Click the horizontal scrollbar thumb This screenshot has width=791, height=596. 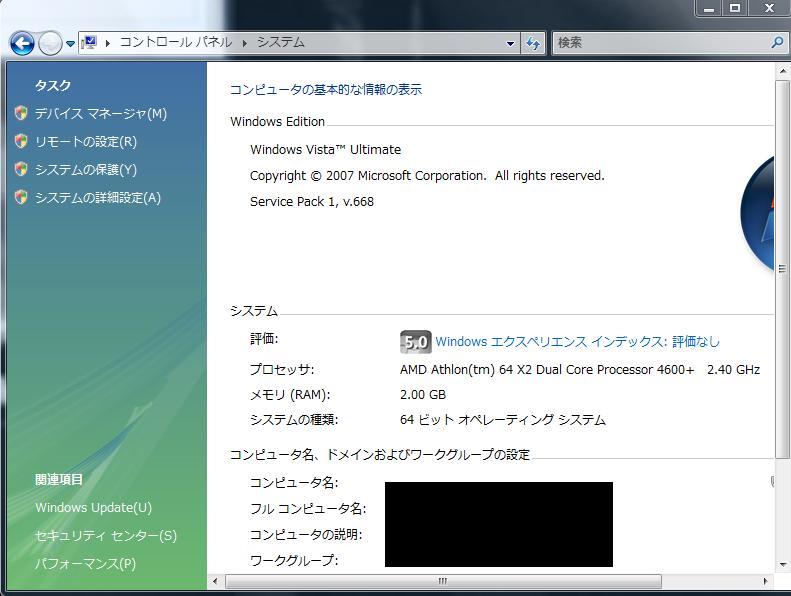tap(443, 581)
